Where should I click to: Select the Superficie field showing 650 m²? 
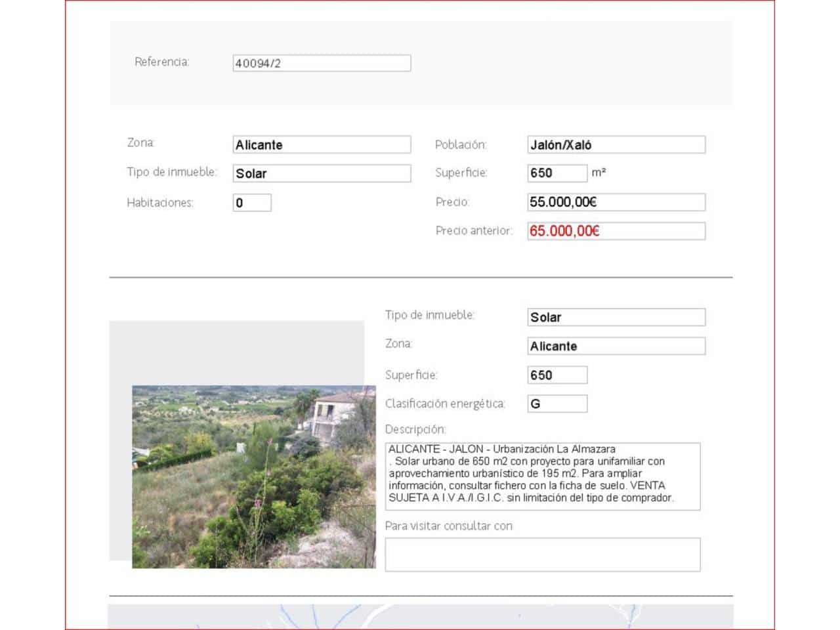[x=558, y=173]
